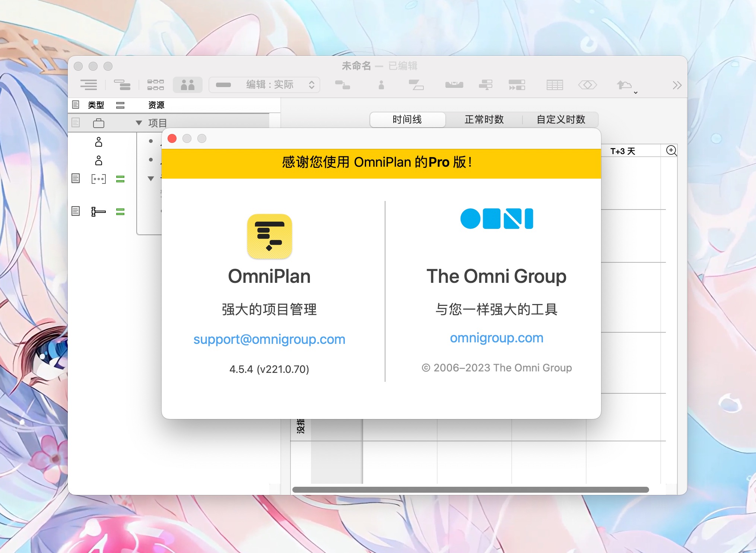
Task: Switch to the 时间线 tab
Action: (x=407, y=120)
